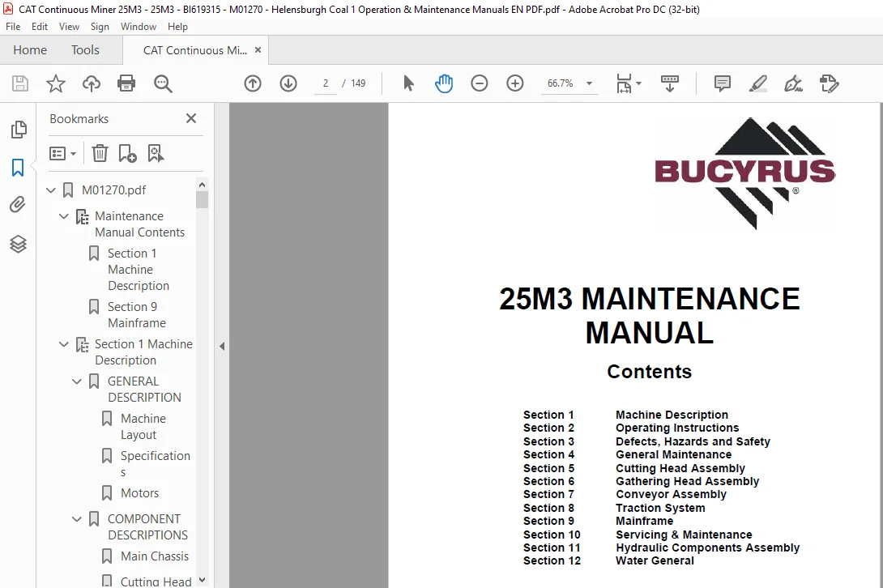
Task: Click Section 8 Traction System line
Action: tap(614, 508)
